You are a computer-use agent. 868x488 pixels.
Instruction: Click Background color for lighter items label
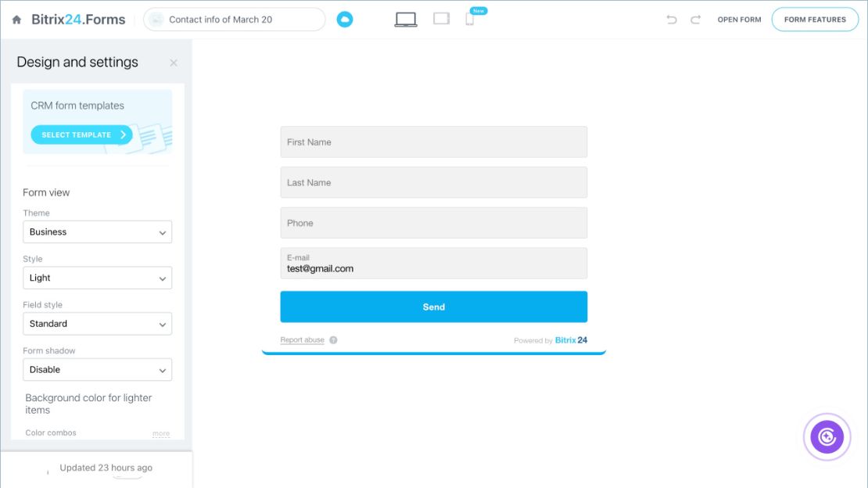tap(88, 404)
